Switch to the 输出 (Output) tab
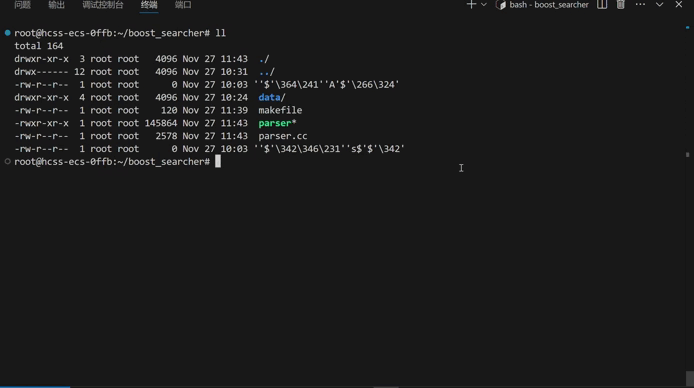This screenshot has width=694, height=388. tap(56, 5)
